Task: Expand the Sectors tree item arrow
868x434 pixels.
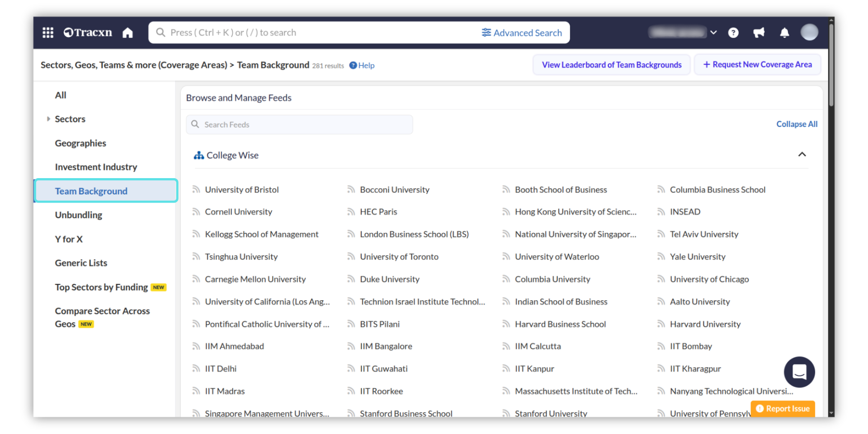Action: click(x=48, y=119)
